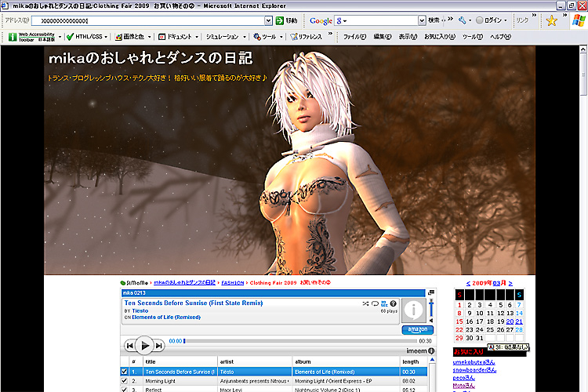This screenshot has height=392, width=588.
Task: Toggle checkbox for track 1 Ten Seconds Before Sunrise
Action: 124,372
